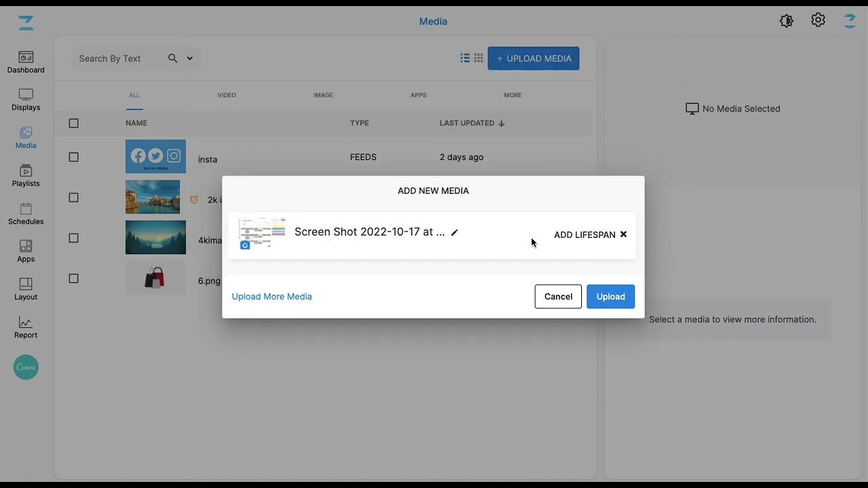Viewport: 868px width, 488px height.
Task: Click the shopping bags 6.png thumbnail
Action: pos(155,278)
